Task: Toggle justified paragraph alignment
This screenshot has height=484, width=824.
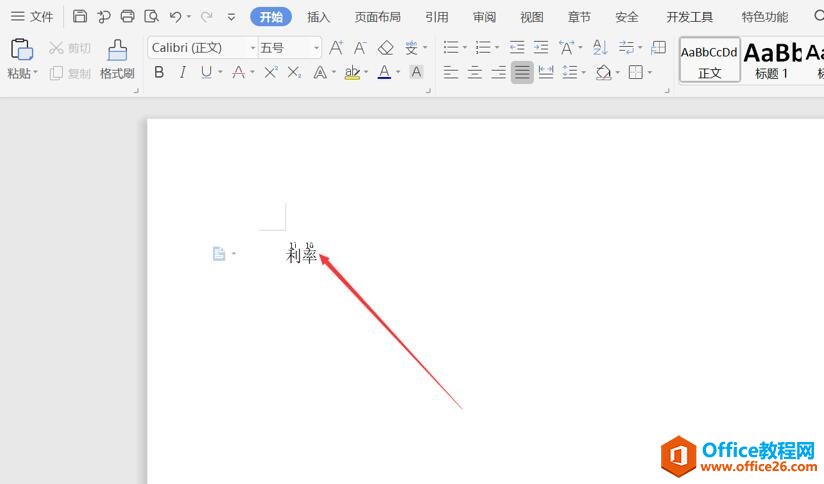Action: (x=522, y=72)
